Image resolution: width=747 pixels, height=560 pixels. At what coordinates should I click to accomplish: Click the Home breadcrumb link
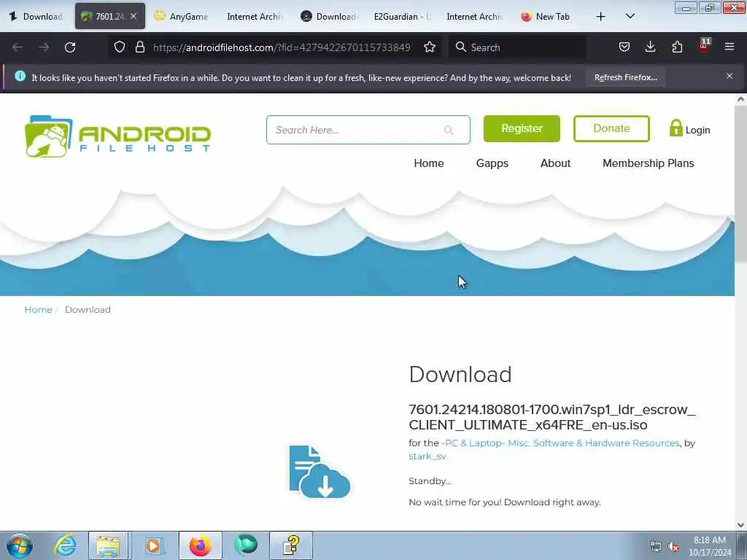pos(38,309)
